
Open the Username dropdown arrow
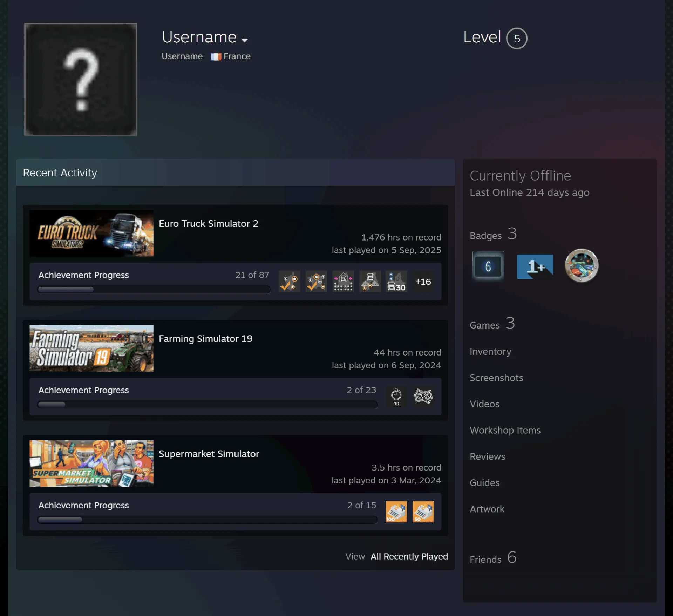[245, 40]
